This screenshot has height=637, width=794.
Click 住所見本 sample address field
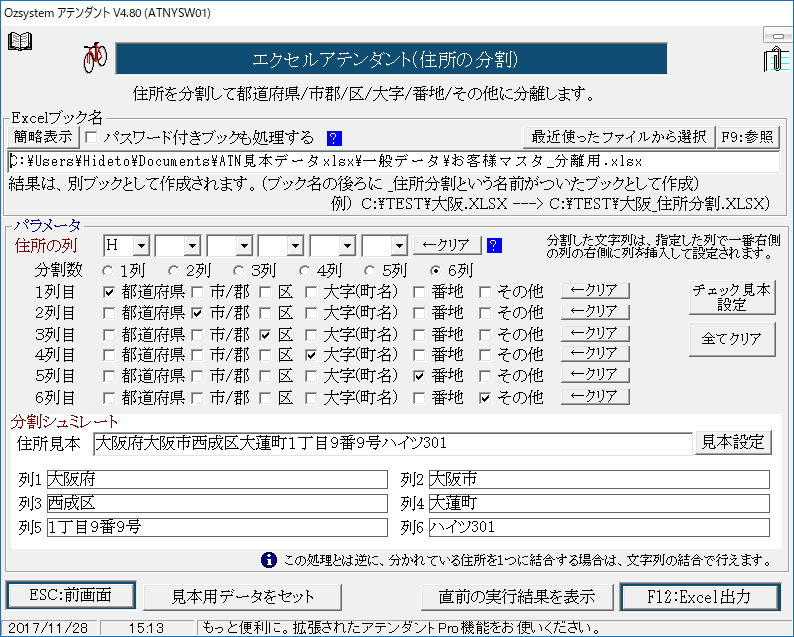click(392, 444)
